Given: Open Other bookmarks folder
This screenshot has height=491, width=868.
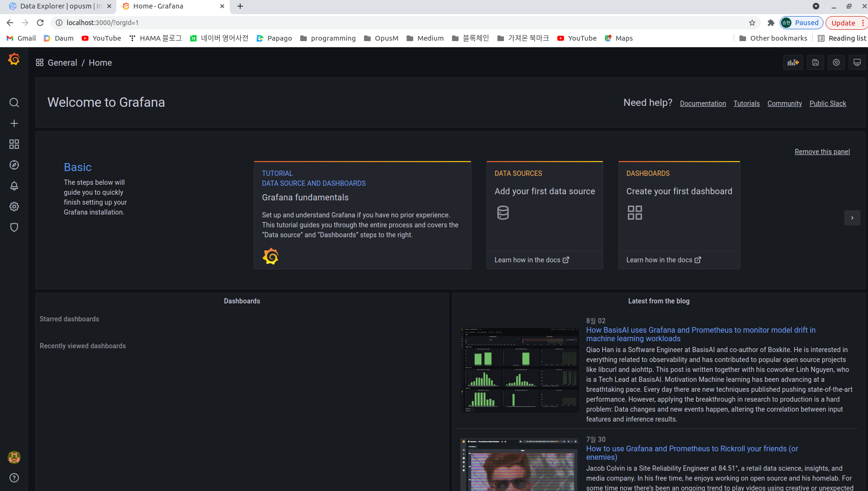Looking at the screenshot, I should coord(773,38).
